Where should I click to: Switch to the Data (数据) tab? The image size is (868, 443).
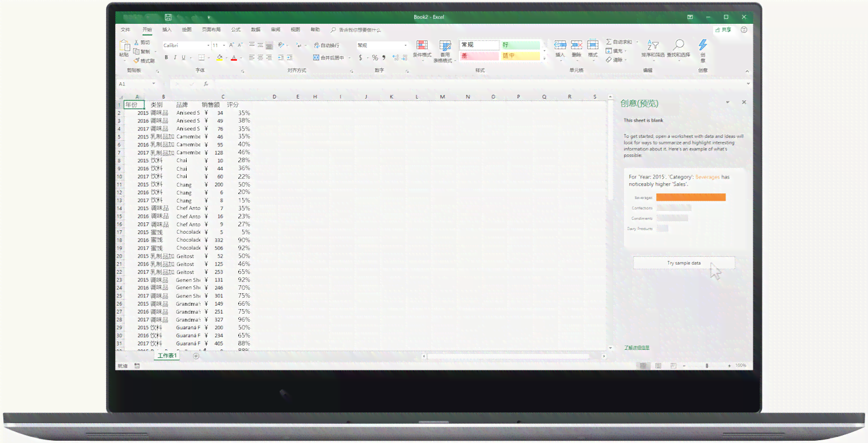pos(256,29)
